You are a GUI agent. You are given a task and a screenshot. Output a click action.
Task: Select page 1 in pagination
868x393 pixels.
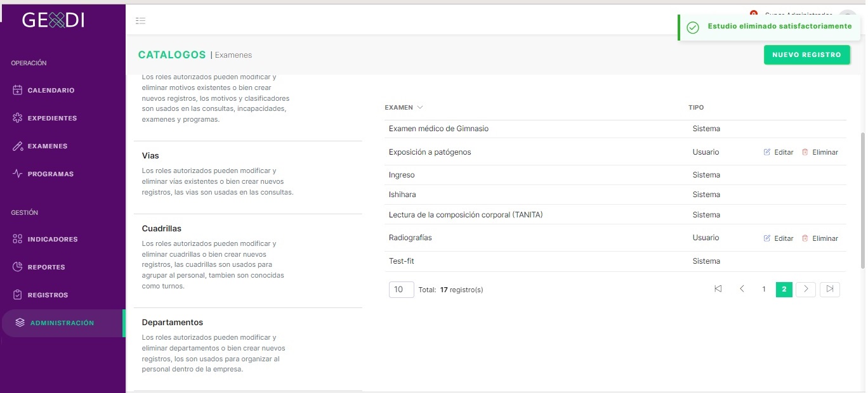coord(764,289)
